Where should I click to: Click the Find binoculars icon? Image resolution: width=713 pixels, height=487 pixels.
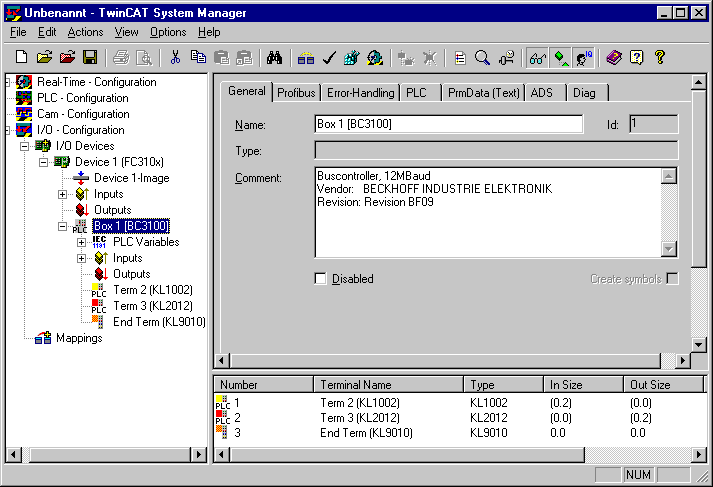coord(274,57)
